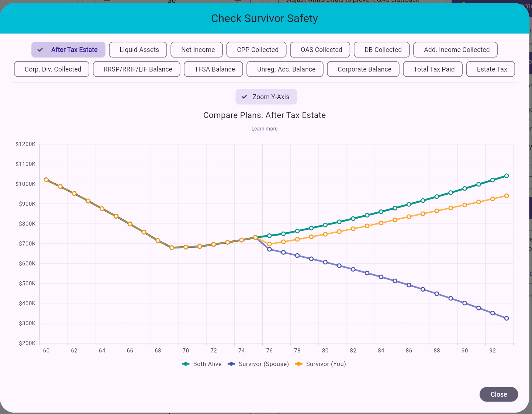Show Total Tax Paid comparison
This screenshot has height=414, width=532.
click(x=432, y=69)
